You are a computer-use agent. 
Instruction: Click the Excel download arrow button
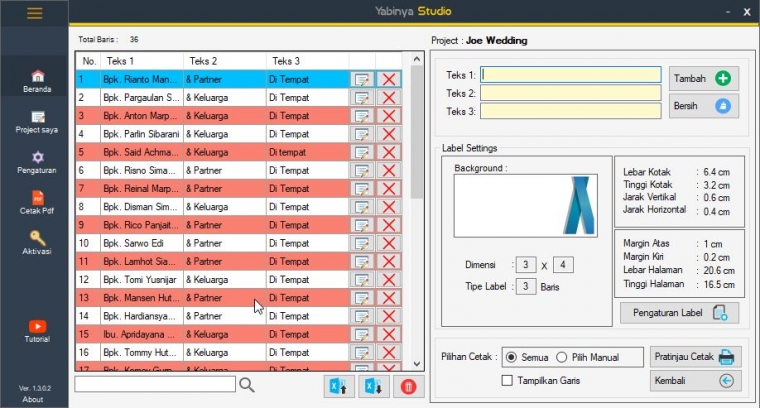tap(374, 386)
